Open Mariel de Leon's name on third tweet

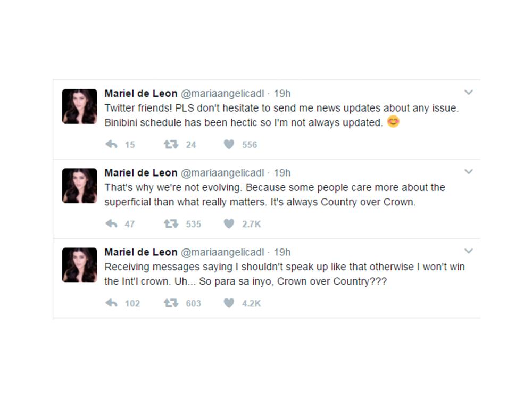(x=141, y=252)
